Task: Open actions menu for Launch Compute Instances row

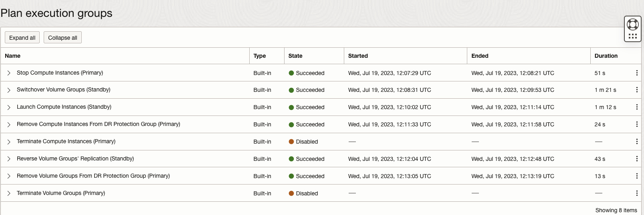Action: click(636, 107)
